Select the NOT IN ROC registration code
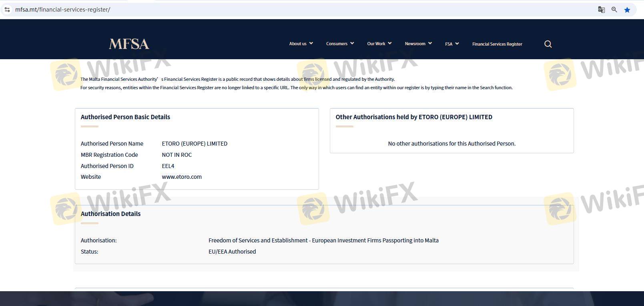This screenshot has height=306, width=644. 177,155
